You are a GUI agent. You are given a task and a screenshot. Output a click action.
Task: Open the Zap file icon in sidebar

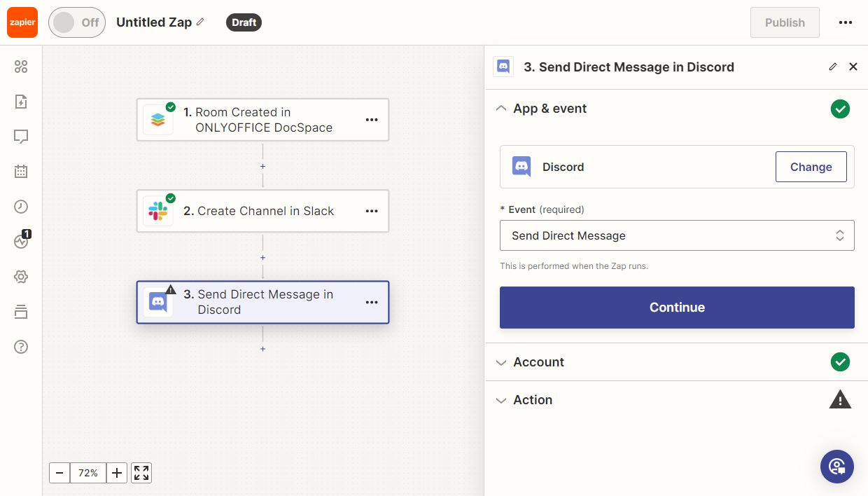(x=21, y=102)
